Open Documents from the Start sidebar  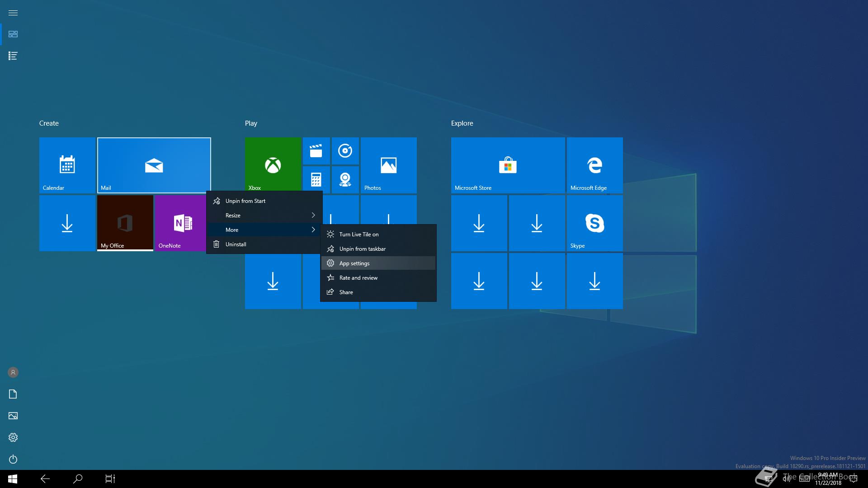13,394
